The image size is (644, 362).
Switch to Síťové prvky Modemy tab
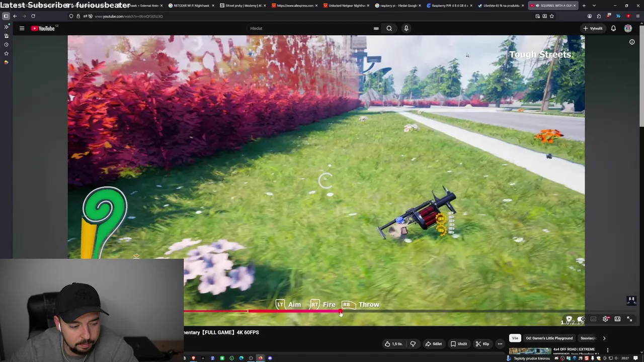coord(243,6)
